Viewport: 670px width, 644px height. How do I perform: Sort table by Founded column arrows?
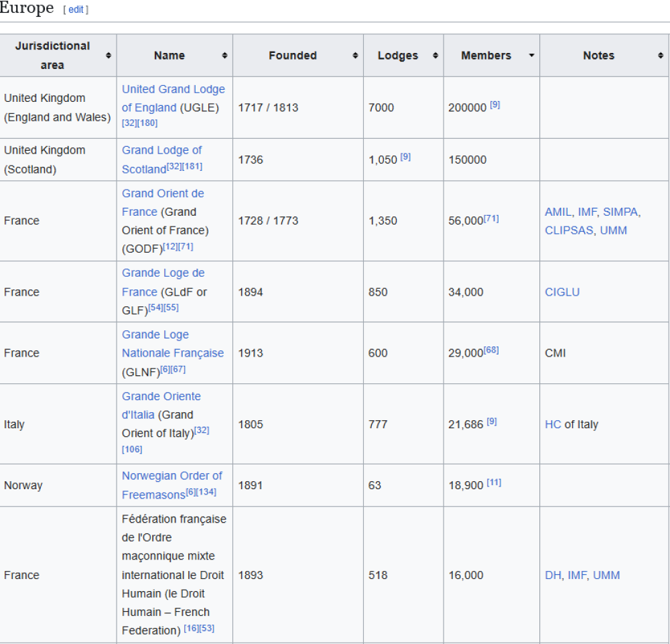click(355, 56)
